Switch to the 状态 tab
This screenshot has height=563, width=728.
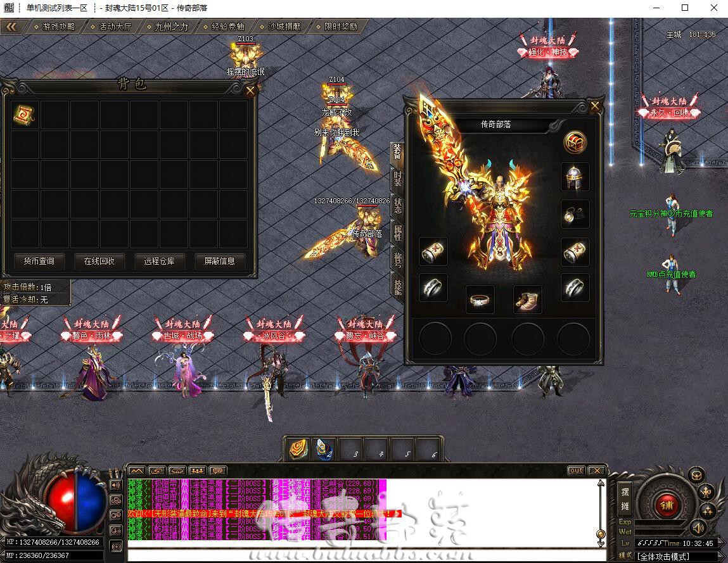pos(397,206)
